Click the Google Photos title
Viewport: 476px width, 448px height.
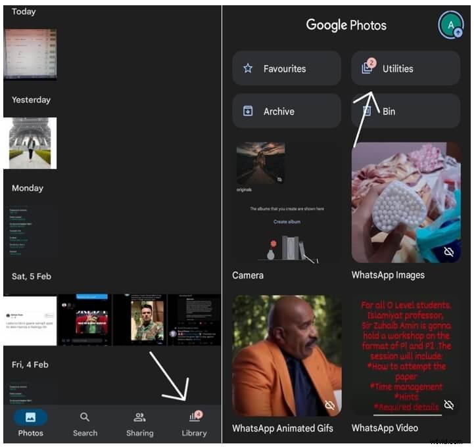point(346,25)
